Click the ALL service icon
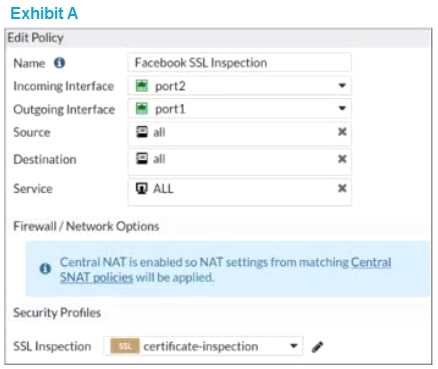Image resolution: width=438 pixels, height=369 pixels. tap(142, 189)
